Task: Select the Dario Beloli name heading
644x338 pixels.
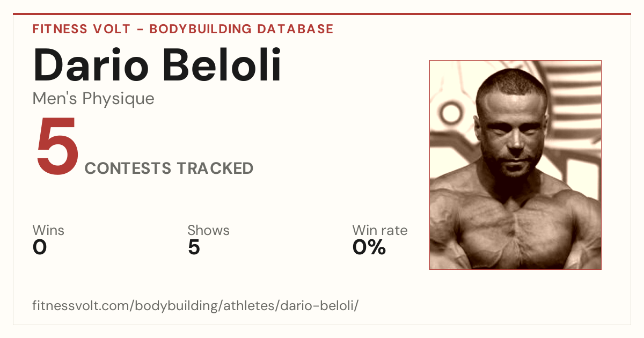Action: tap(157, 65)
